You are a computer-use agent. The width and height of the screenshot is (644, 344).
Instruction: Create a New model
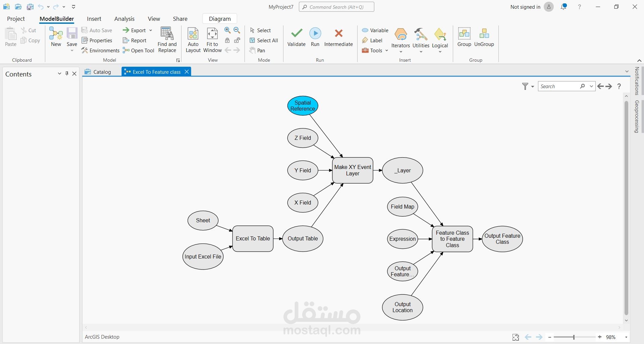[56, 37]
